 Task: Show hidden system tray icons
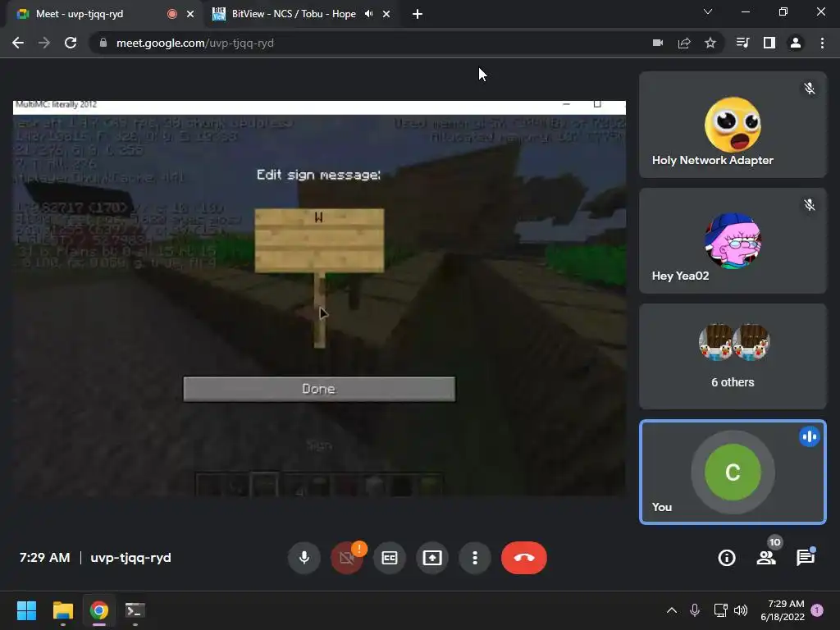pyautogui.click(x=671, y=610)
